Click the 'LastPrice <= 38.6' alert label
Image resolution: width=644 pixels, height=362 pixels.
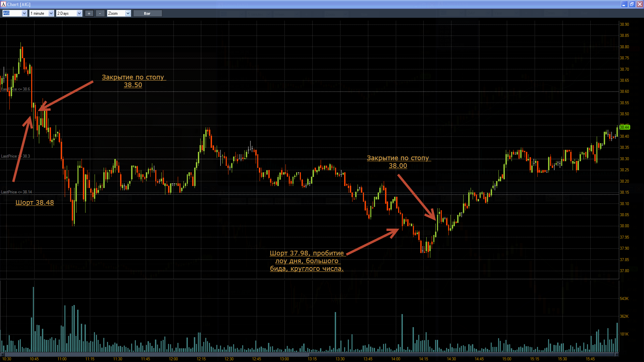coord(15,89)
